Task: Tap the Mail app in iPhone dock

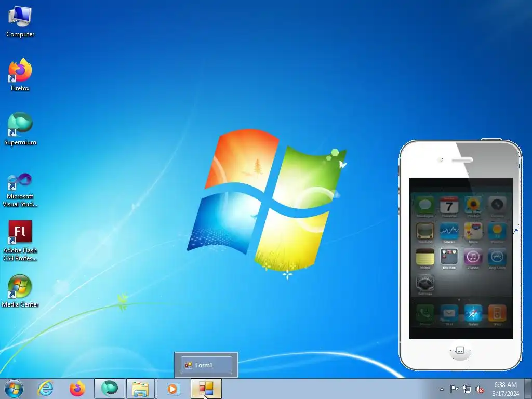Action: [x=449, y=314]
